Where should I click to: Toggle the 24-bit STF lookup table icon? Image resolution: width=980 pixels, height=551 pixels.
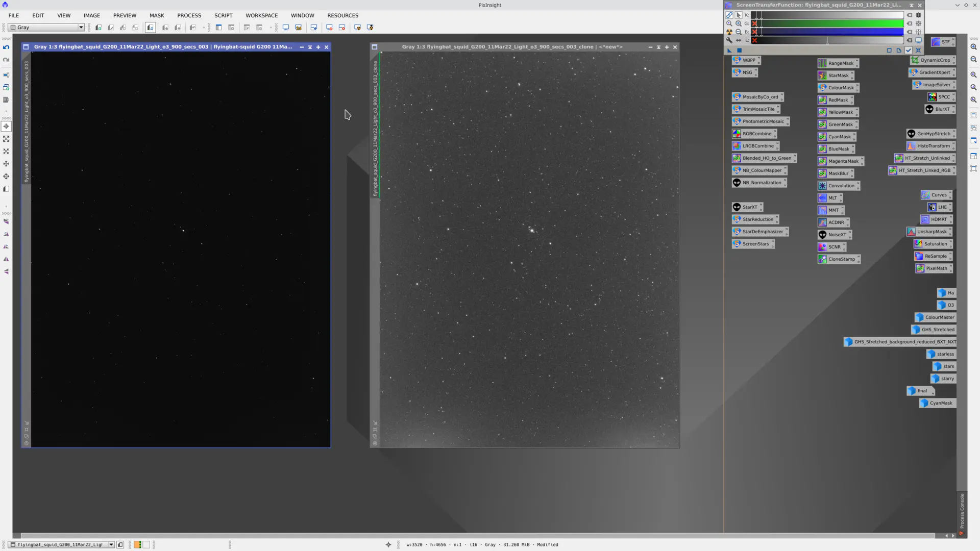[x=917, y=41]
